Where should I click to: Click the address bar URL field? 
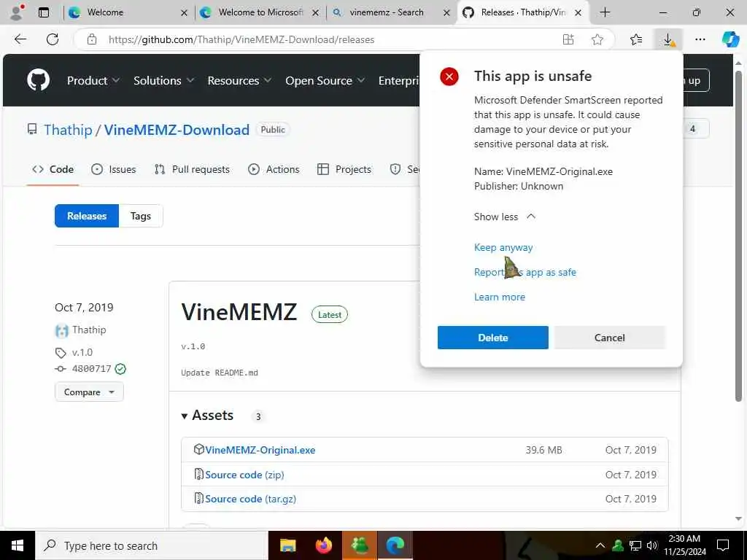coord(314,39)
